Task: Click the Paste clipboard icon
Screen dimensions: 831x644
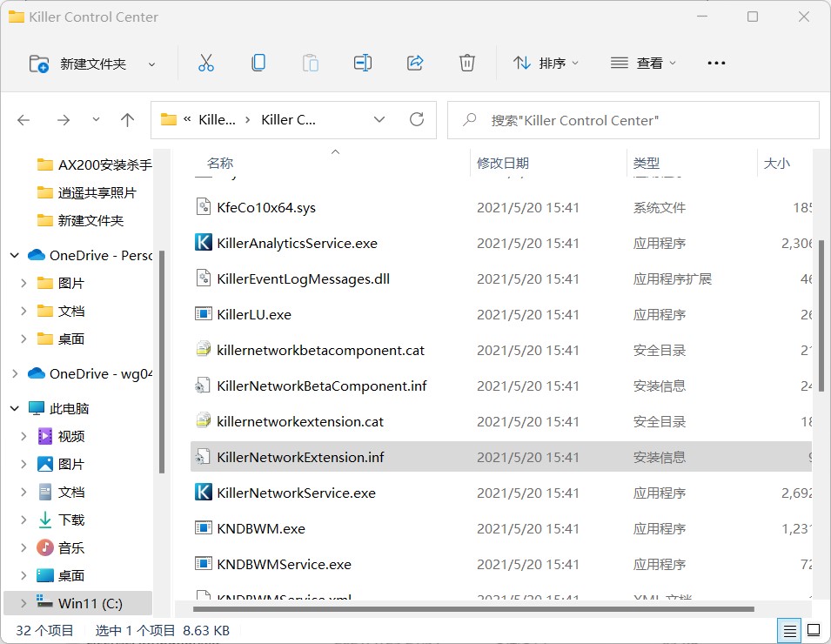Action: coord(310,63)
